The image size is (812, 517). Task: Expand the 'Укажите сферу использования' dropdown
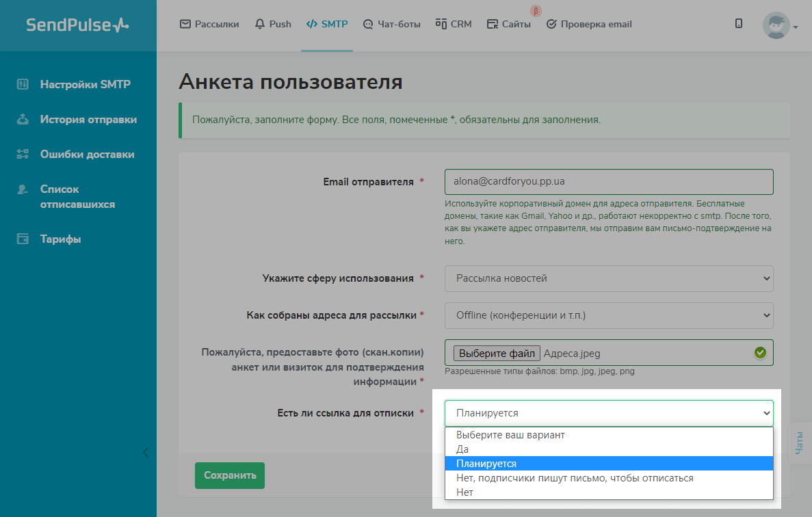[x=608, y=278]
